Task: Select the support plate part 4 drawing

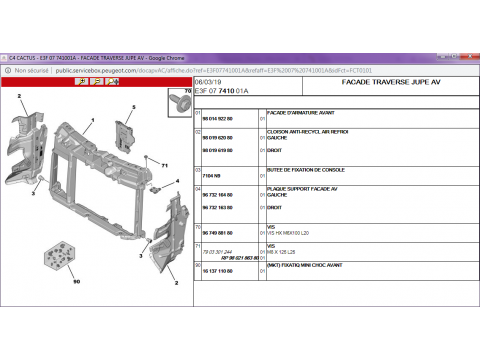Action: [155, 190]
